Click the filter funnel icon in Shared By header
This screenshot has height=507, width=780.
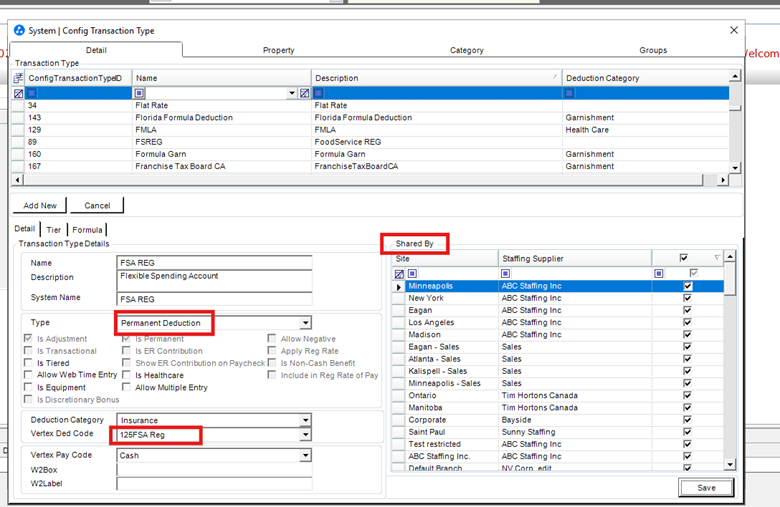(x=717, y=258)
